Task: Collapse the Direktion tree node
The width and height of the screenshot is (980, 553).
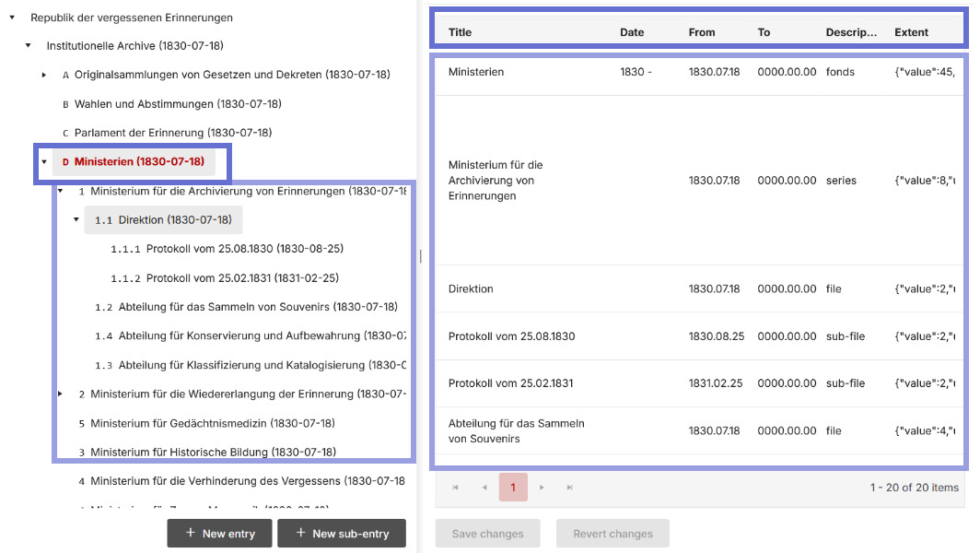Action: pyautogui.click(x=76, y=220)
